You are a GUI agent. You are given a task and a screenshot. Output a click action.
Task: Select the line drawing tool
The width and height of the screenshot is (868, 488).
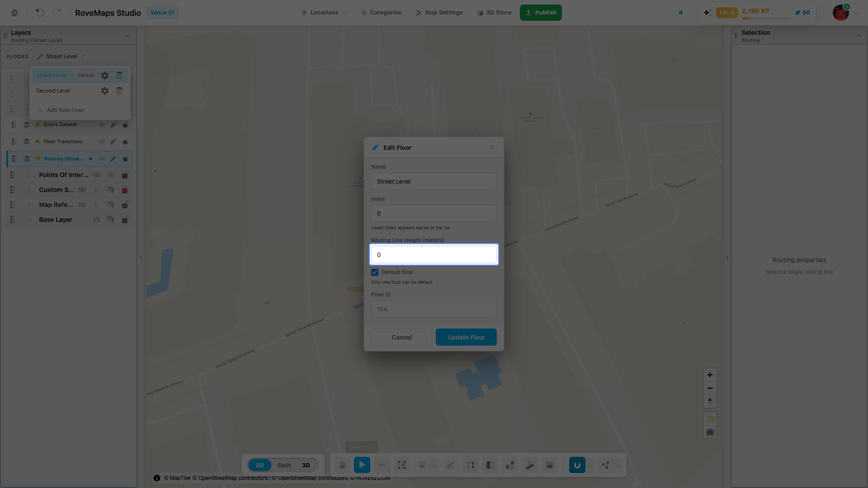click(x=382, y=465)
